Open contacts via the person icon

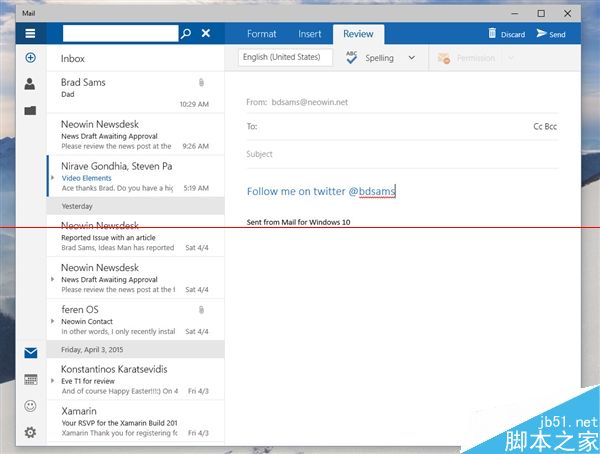click(31, 84)
